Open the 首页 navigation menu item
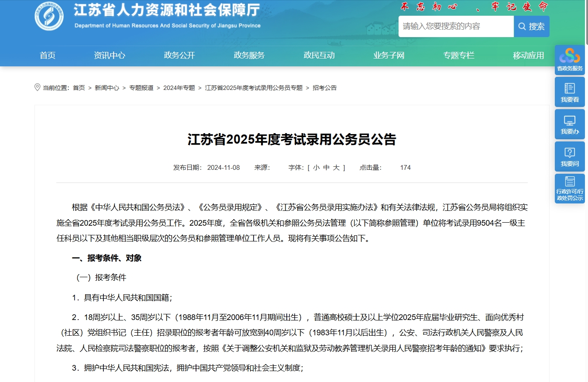 pyautogui.click(x=48, y=55)
